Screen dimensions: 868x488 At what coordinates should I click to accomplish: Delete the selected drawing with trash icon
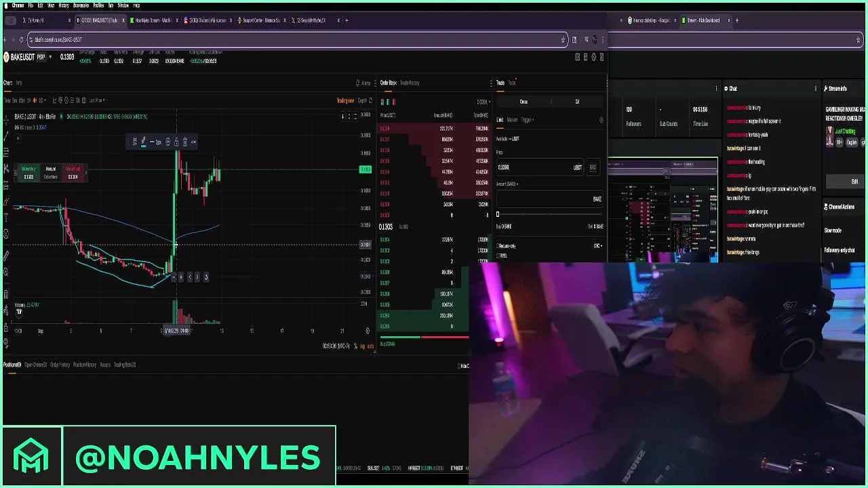pyautogui.click(x=184, y=142)
